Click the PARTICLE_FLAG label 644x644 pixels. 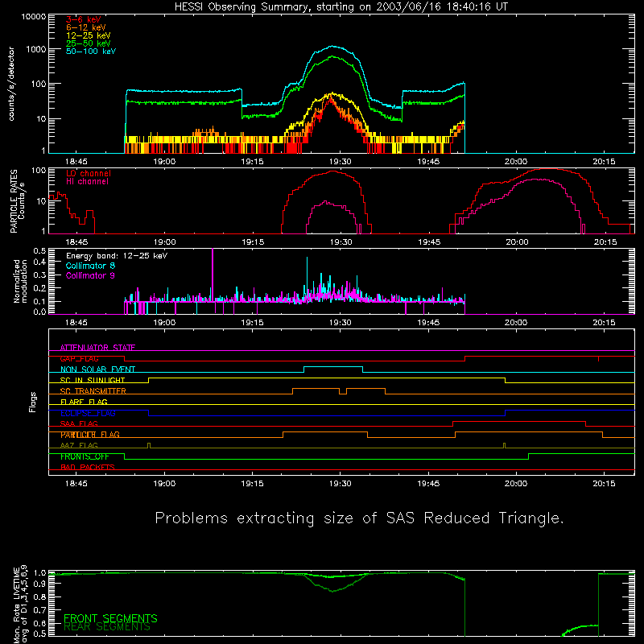[90, 435]
